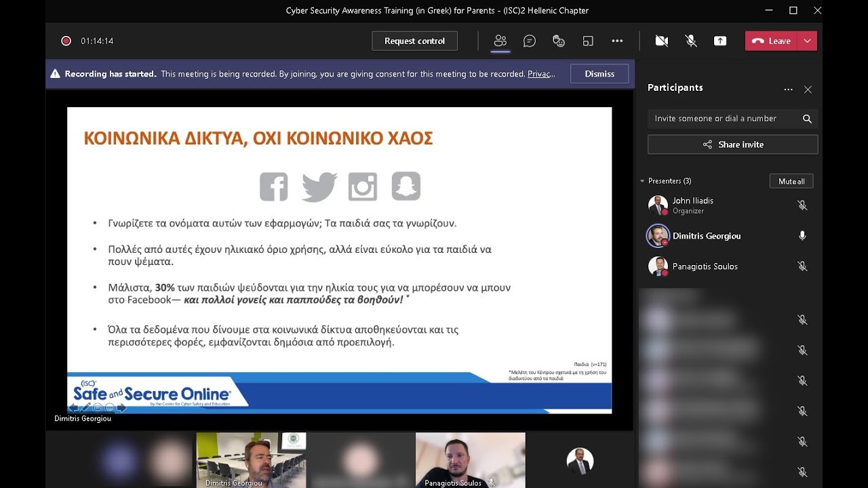Click Dimitris Georgiou's active microphone icon
Screen dimensions: 868x488
pos(802,236)
